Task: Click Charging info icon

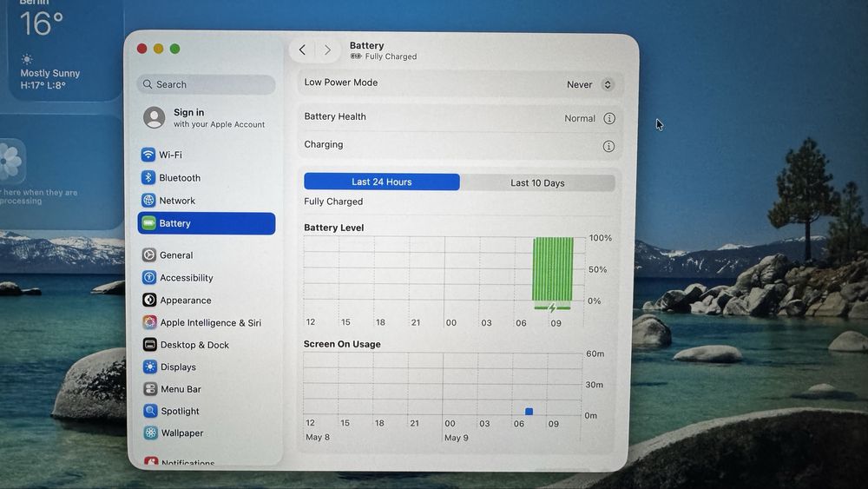Action: click(608, 146)
